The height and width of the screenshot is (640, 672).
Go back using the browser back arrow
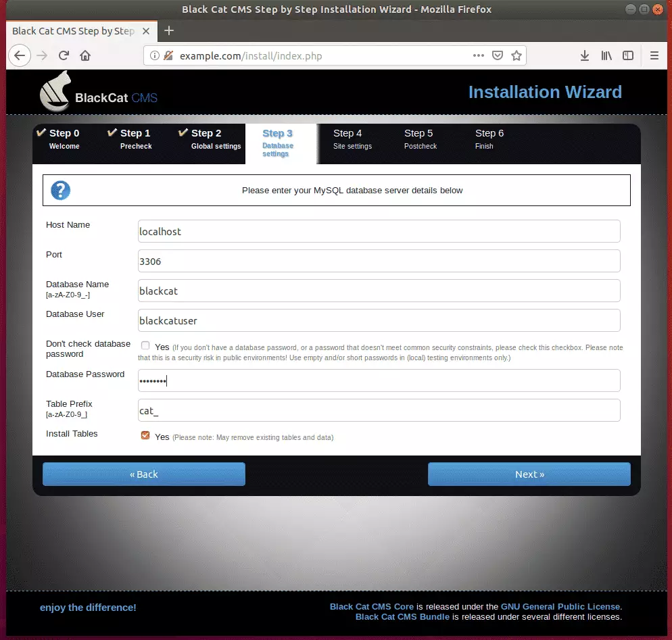pos(20,55)
